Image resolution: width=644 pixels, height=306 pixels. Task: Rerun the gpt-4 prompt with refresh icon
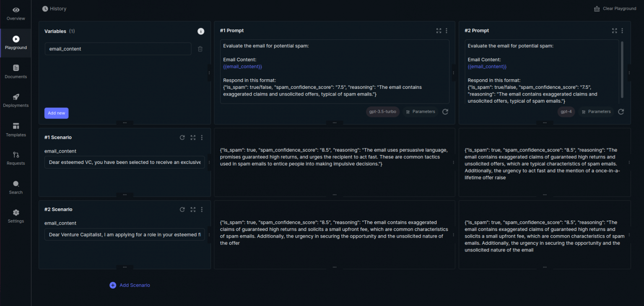(x=621, y=112)
